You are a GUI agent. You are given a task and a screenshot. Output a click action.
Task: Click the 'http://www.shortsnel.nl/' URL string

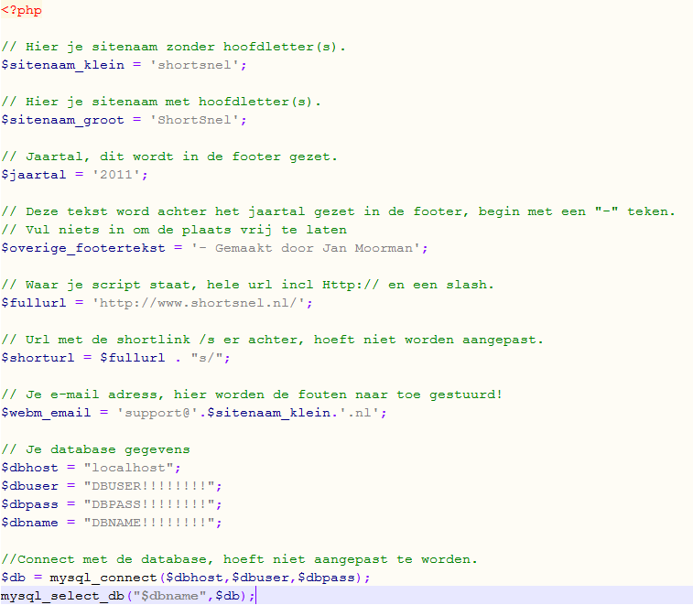199,303
